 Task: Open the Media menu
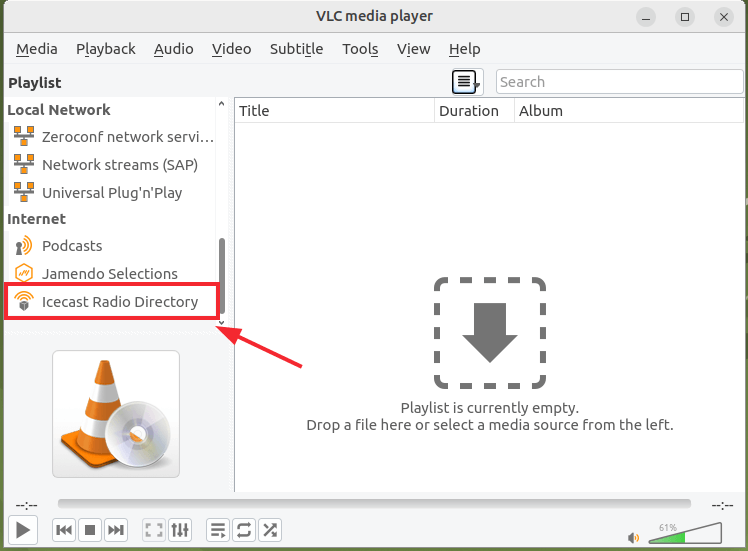point(37,49)
